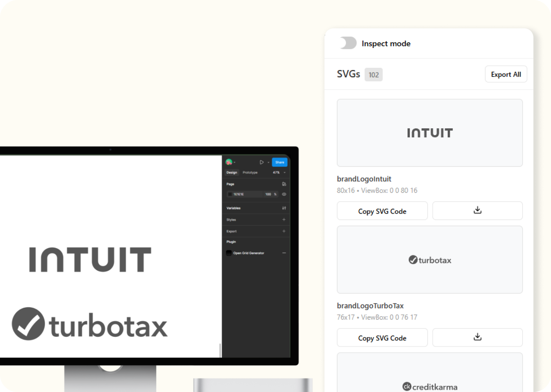The image size is (551, 392).
Task: Click the Export All button
Action: (505, 74)
